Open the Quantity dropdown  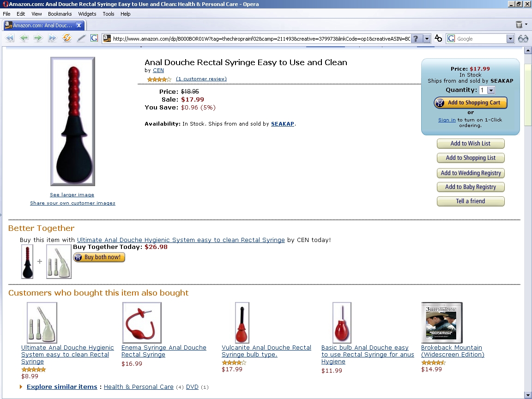[491, 90]
